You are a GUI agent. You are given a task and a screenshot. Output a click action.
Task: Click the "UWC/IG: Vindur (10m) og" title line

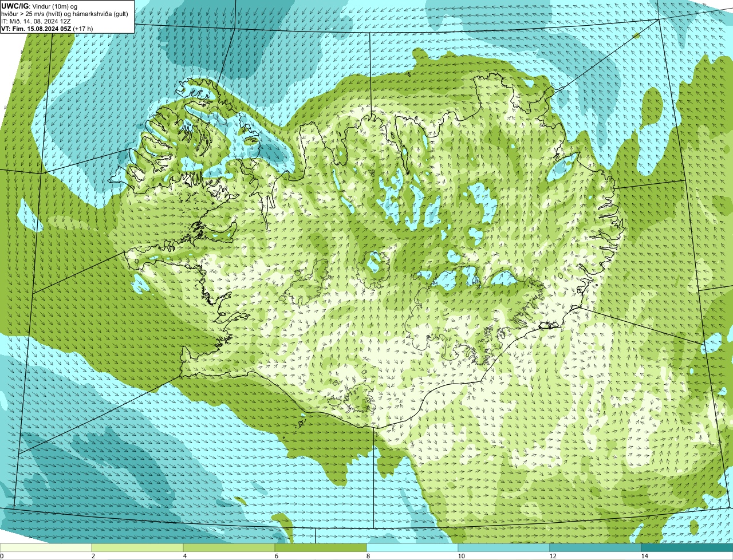[x=39, y=6]
